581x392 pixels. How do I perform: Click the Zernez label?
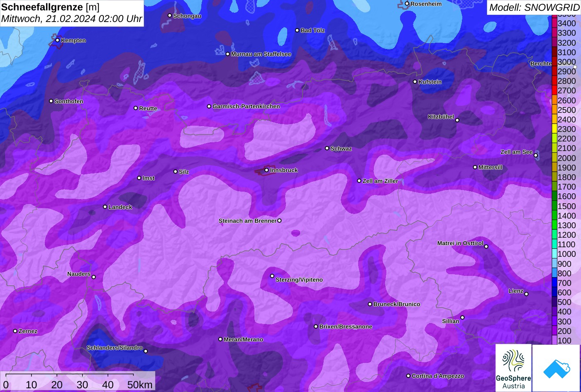tap(28, 331)
